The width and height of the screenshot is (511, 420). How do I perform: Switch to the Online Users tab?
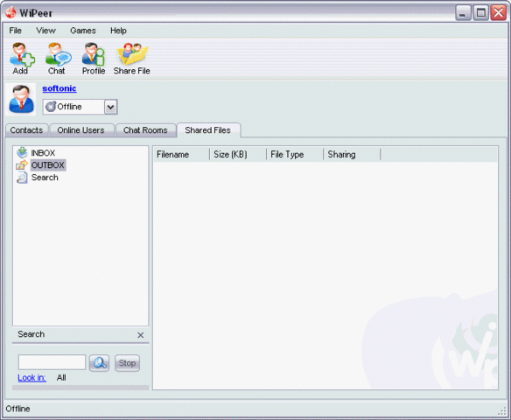point(81,130)
